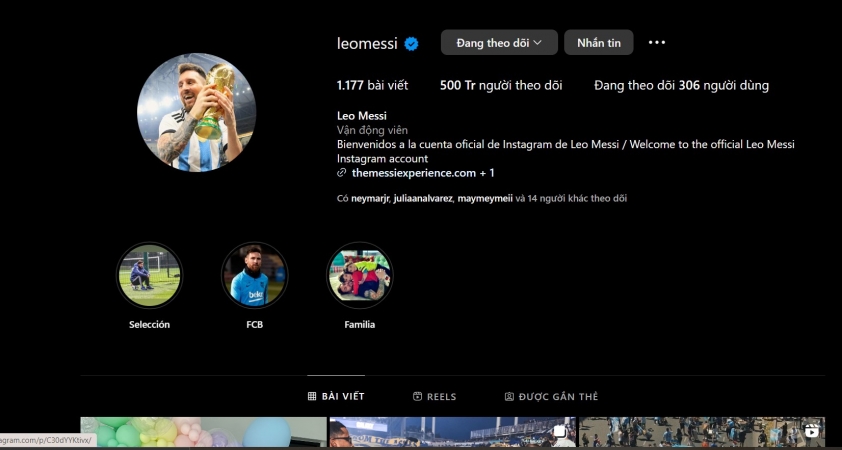
Task: Click the neymarjr mutual follower link
Action: 370,199
